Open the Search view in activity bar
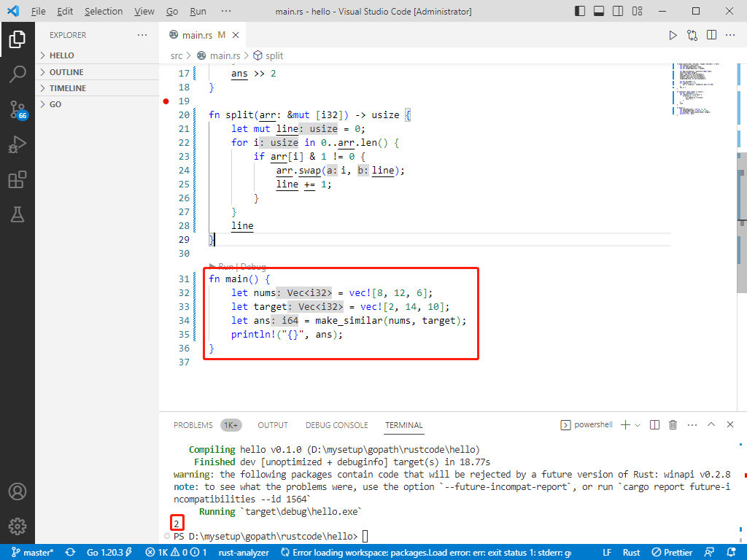747x560 pixels. (x=18, y=74)
